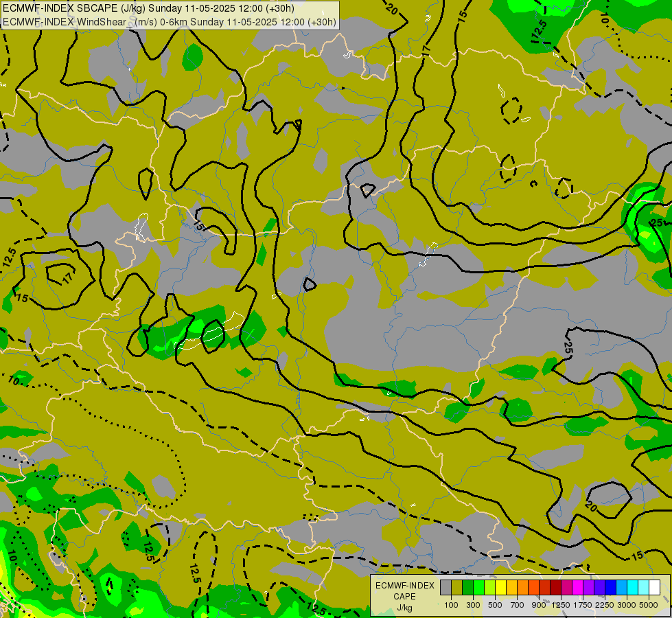
Task: Click the 3000 legend tick label
Action: 627,605
